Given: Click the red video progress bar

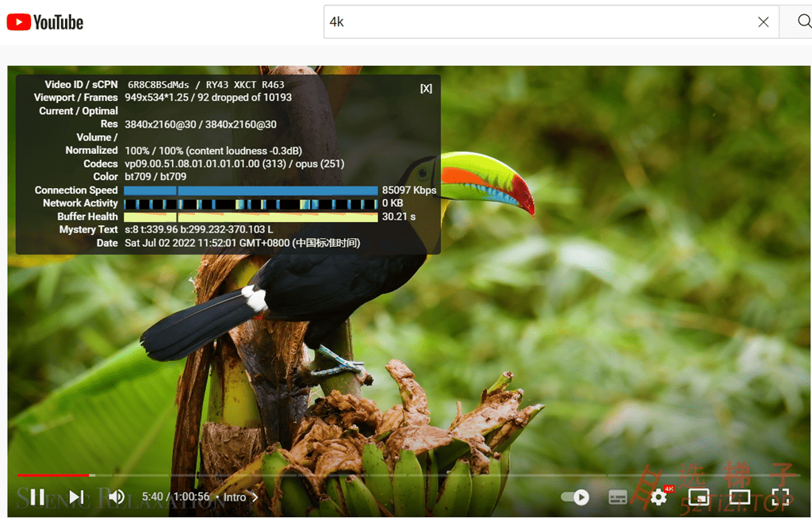Looking at the screenshot, I should tap(52, 475).
